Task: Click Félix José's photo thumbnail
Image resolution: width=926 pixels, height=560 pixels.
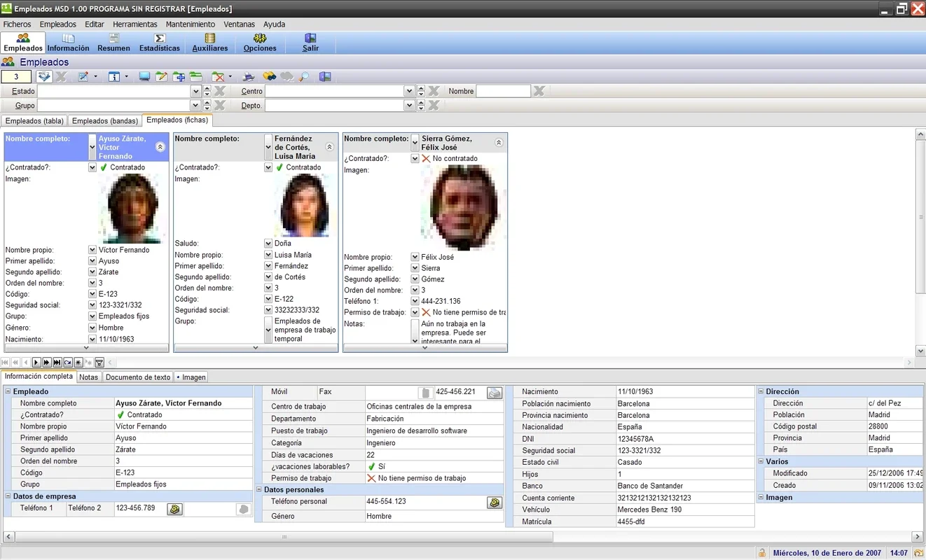Action: (463, 208)
